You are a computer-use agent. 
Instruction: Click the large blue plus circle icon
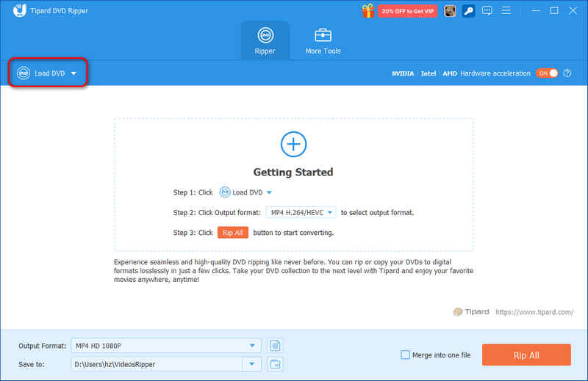pos(293,144)
